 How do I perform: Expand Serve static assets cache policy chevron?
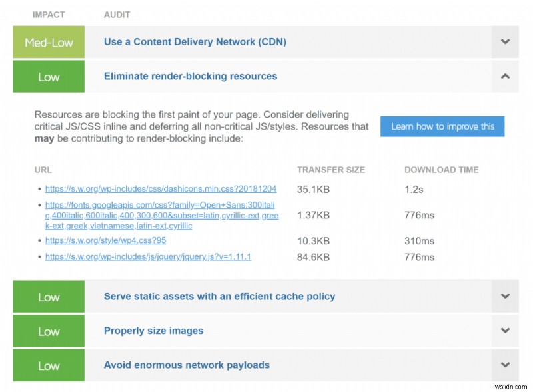click(505, 296)
